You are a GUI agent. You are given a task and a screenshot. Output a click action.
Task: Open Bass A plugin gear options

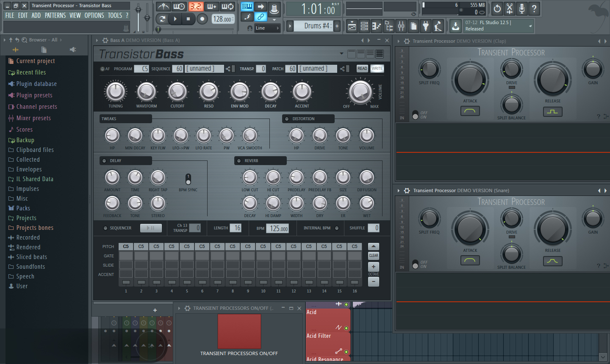(105, 40)
